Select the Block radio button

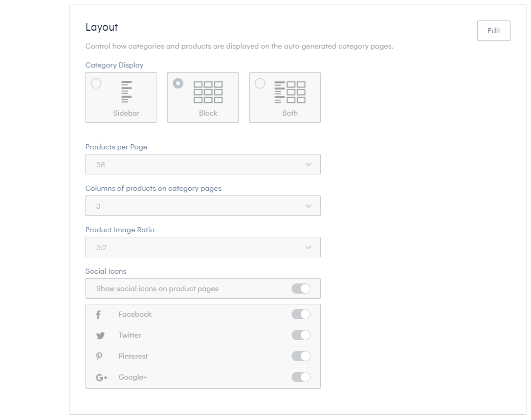click(x=178, y=83)
